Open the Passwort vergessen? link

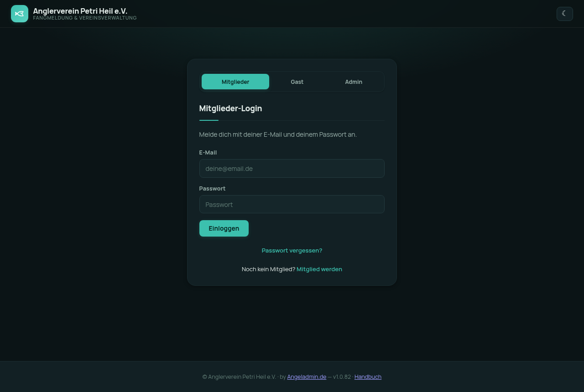click(x=292, y=250)
